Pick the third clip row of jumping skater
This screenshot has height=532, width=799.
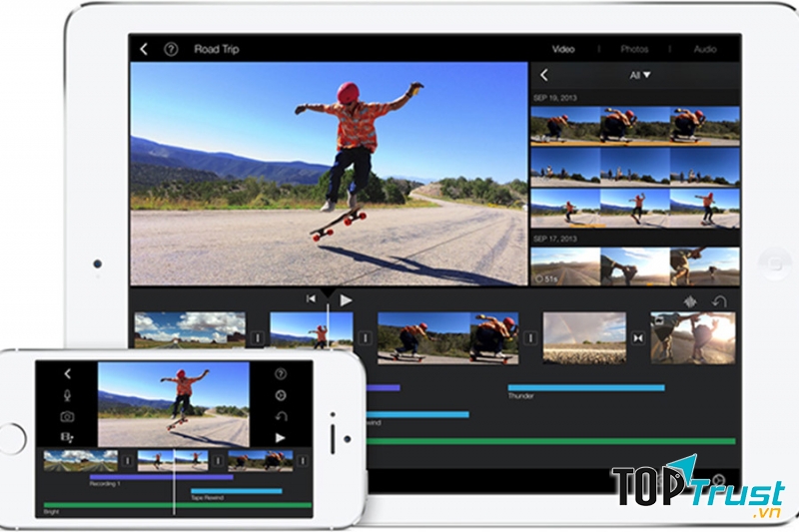(635, 209)
